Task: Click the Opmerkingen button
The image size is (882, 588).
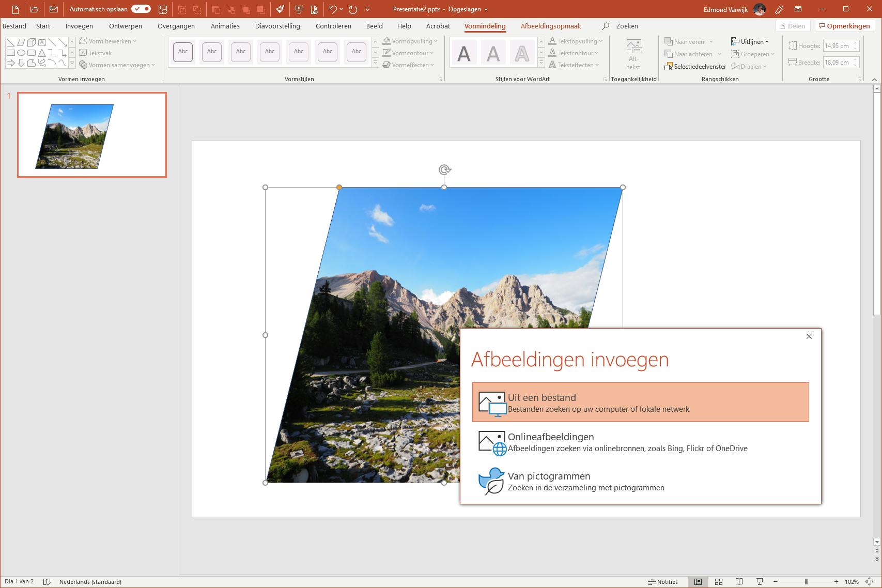Action: click(844, 26)
